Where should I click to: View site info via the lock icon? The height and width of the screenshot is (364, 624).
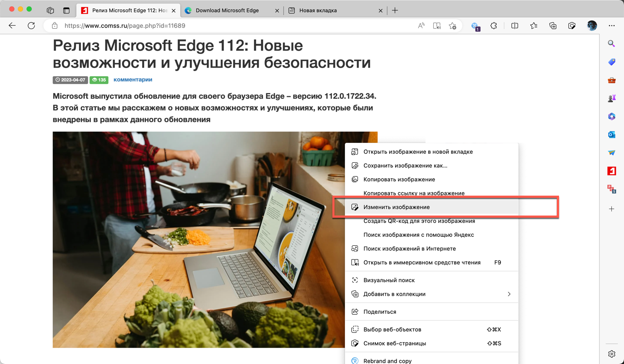(55, 26)
